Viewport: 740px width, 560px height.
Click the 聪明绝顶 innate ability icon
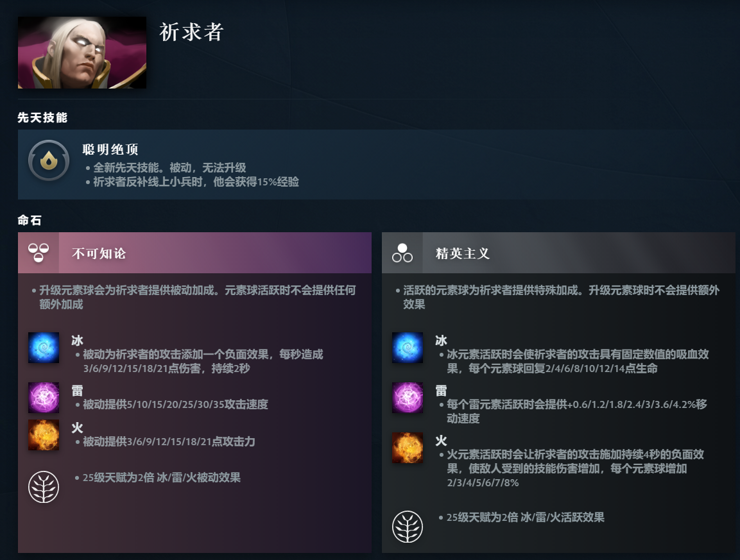coord(49,161)
